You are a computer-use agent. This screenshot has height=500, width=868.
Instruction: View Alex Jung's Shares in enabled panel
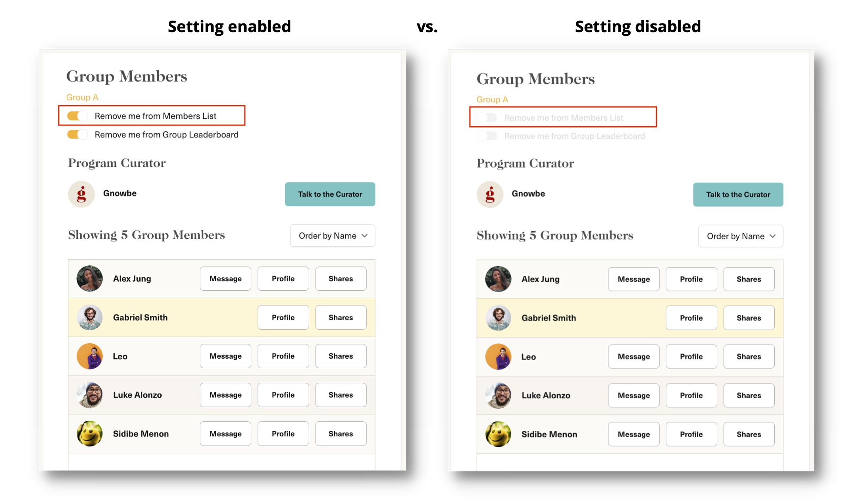(341, 279)
